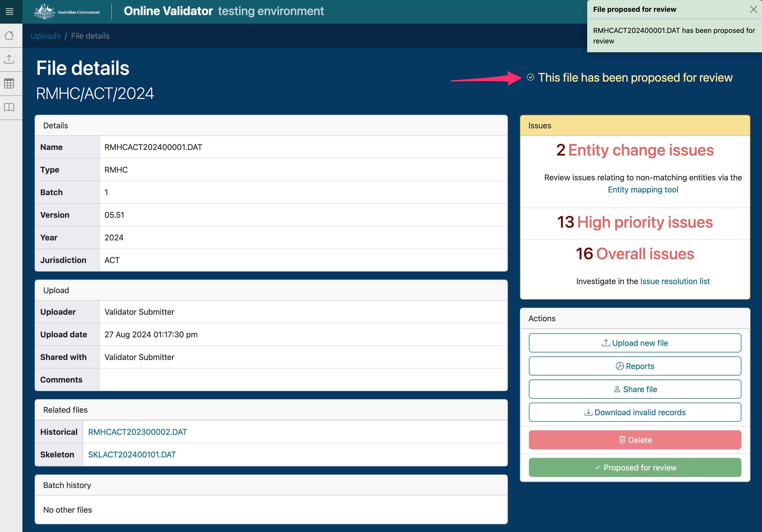
Task: Open the Entity mapping tool link
Action: [x=642, y=189]
